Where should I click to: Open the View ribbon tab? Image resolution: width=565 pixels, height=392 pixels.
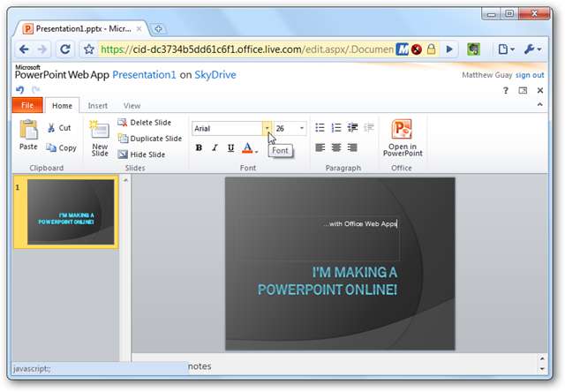(132, 106)
